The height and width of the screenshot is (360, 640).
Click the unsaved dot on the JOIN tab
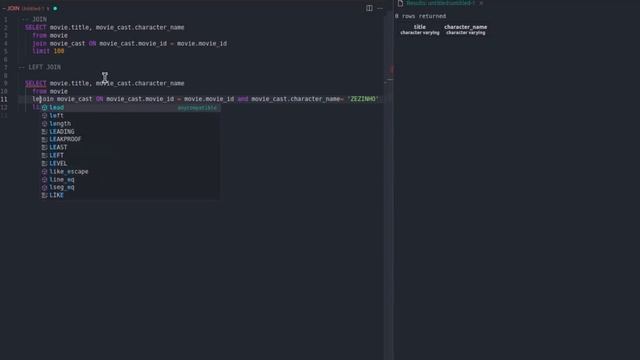click(x=55, y=8)
